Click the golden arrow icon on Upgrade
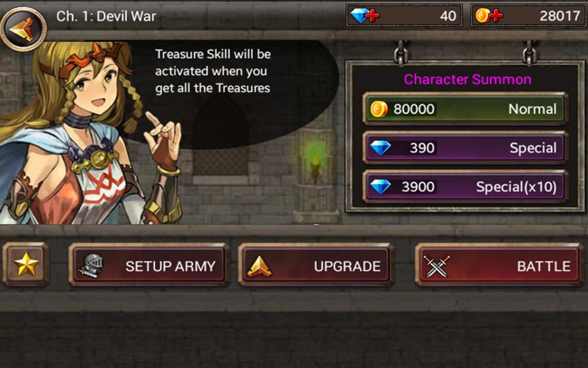This screenshot has width=588, height=368. point(259,266)
